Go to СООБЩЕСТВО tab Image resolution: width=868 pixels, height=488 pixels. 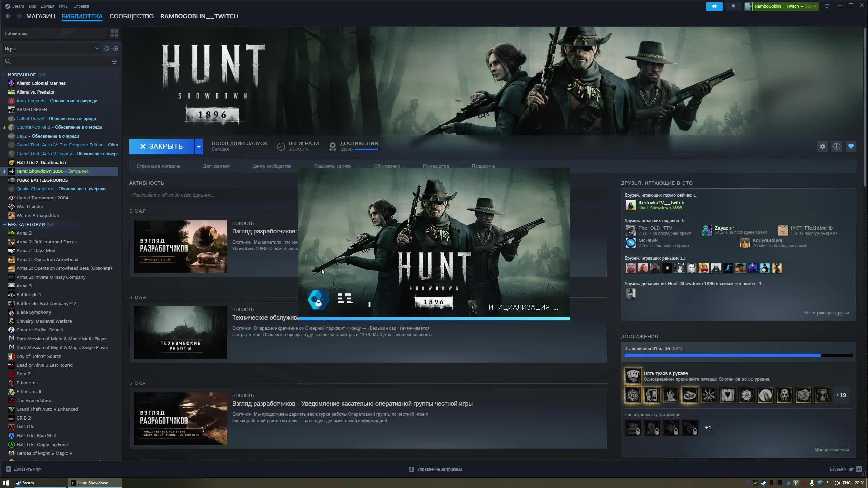[132, 16]
